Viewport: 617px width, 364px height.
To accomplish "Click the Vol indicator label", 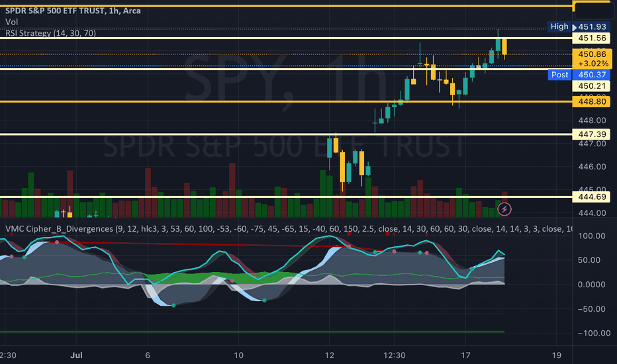I will pos(11,22).
